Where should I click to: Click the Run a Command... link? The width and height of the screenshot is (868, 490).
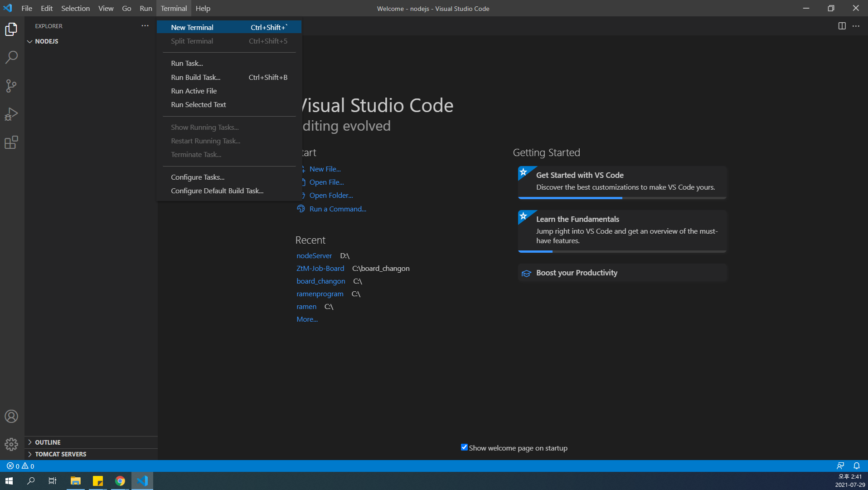tap(338, 209)
